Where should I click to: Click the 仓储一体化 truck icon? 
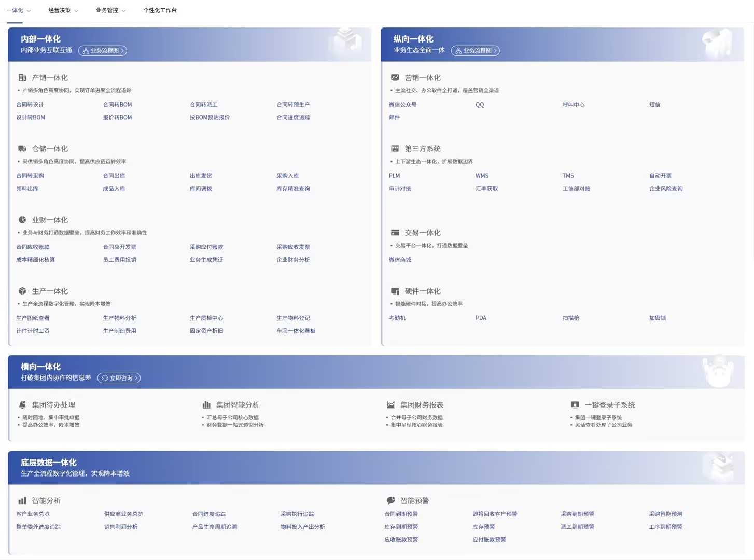click(x=22, y=149)
